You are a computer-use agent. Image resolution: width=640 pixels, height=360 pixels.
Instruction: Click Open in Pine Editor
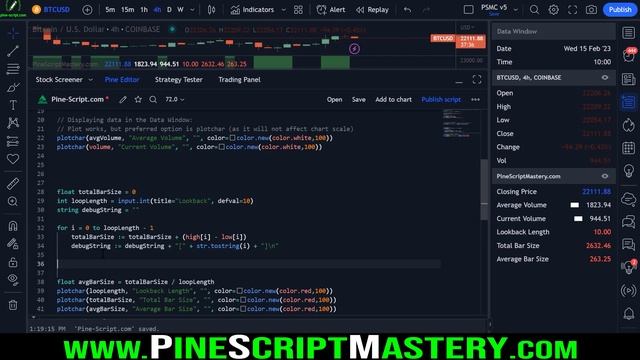pyautogui.click(x=334, y=99)
